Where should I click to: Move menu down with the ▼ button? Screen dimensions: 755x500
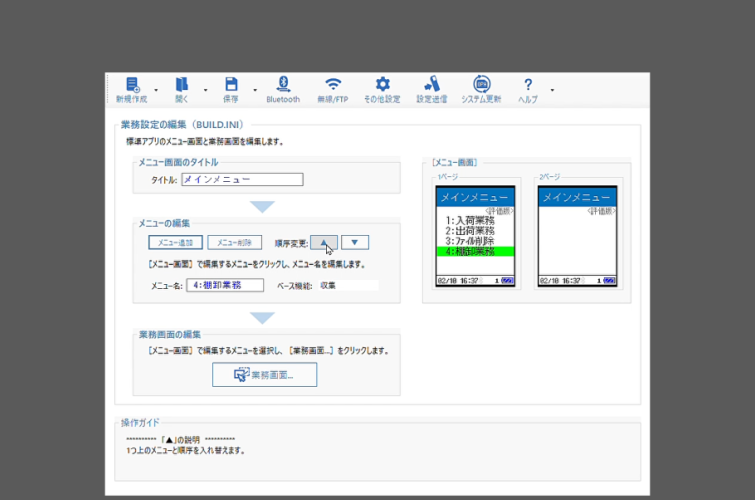pos(355,242)
